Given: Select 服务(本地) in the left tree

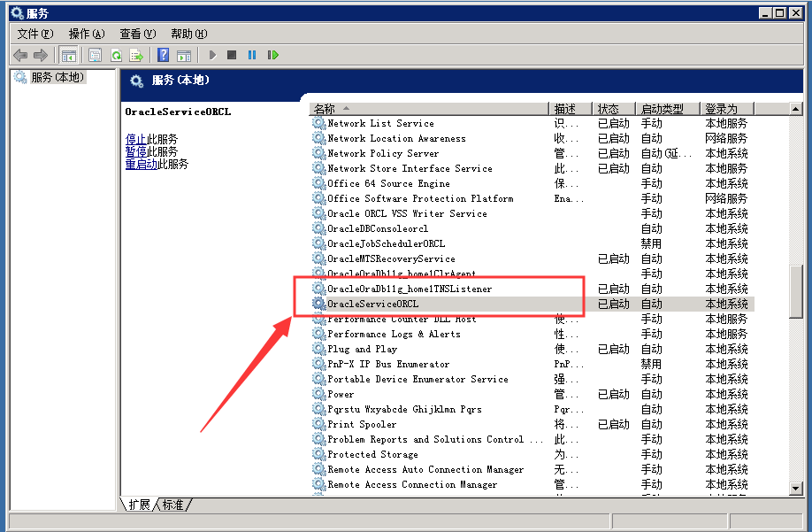Looking at the screenshot, I should tap(57, 77).
